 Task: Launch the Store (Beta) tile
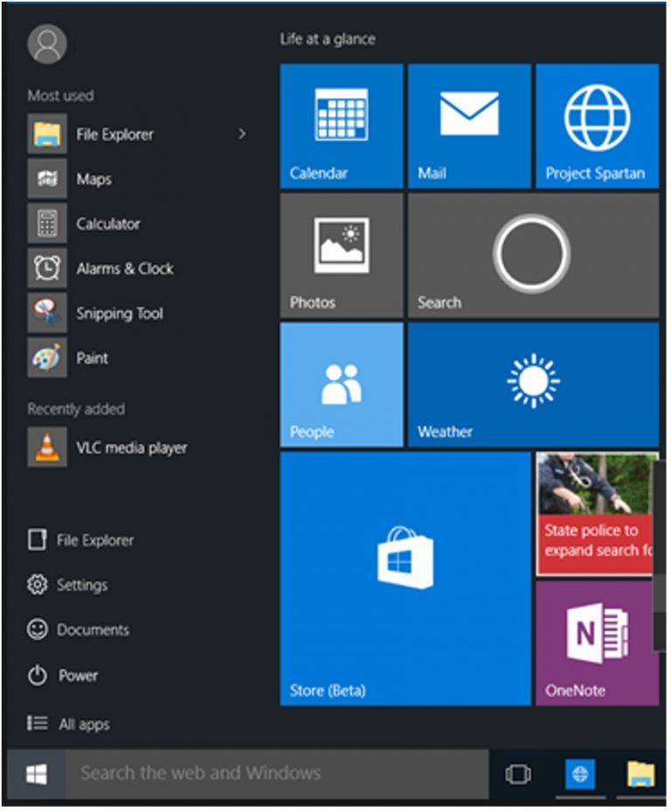(405, 579)
